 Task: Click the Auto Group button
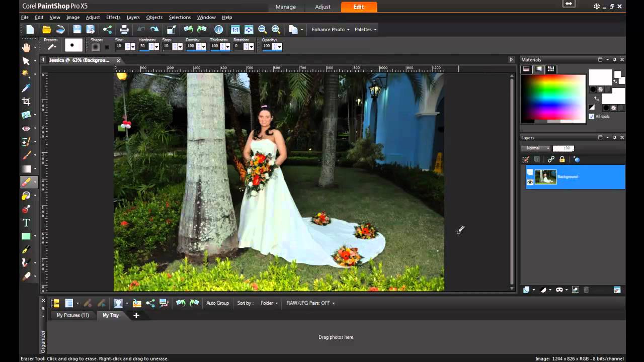tap(217, 303)
